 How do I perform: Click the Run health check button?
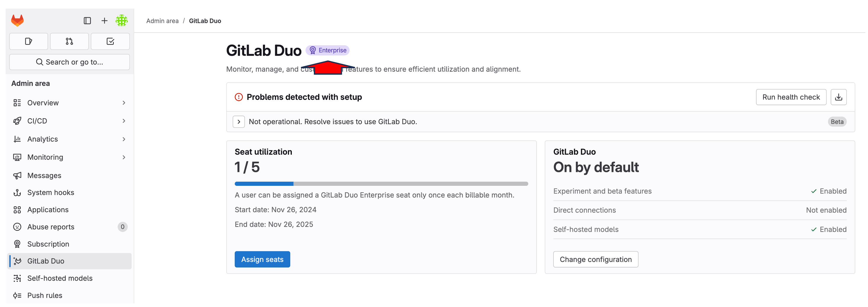click(x=791, y=97)
